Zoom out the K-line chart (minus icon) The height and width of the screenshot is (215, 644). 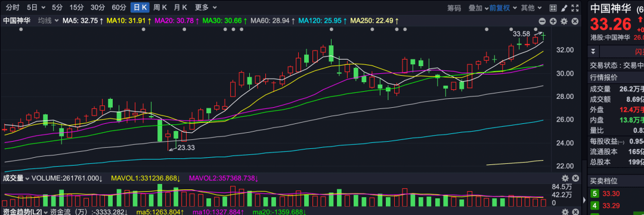(542, 21)
